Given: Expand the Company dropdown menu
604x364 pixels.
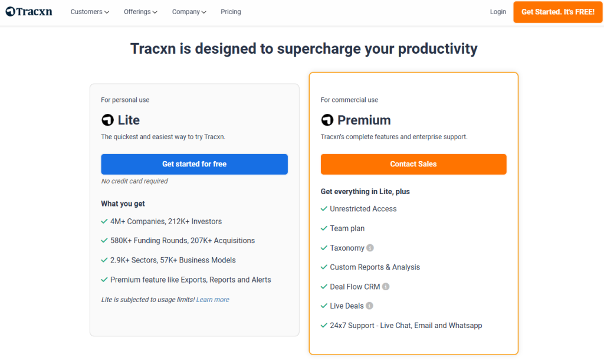Looking at the screenshot, I should pos(189,12).
